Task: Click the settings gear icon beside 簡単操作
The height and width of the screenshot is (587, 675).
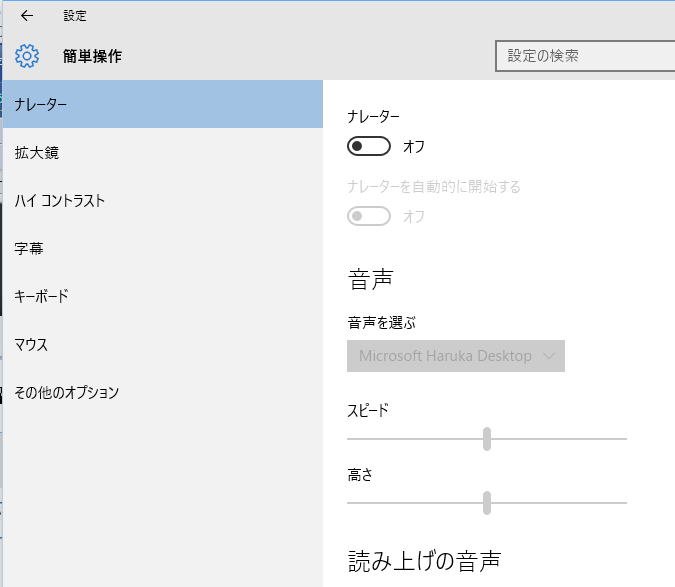Action: click(27, 56)
